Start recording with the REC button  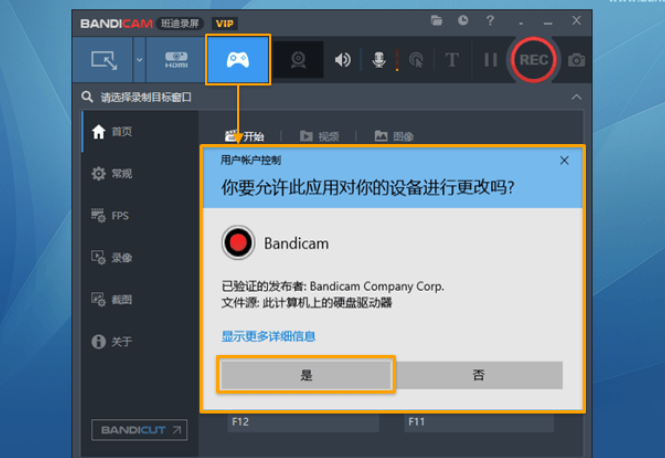tap(534, 60)
